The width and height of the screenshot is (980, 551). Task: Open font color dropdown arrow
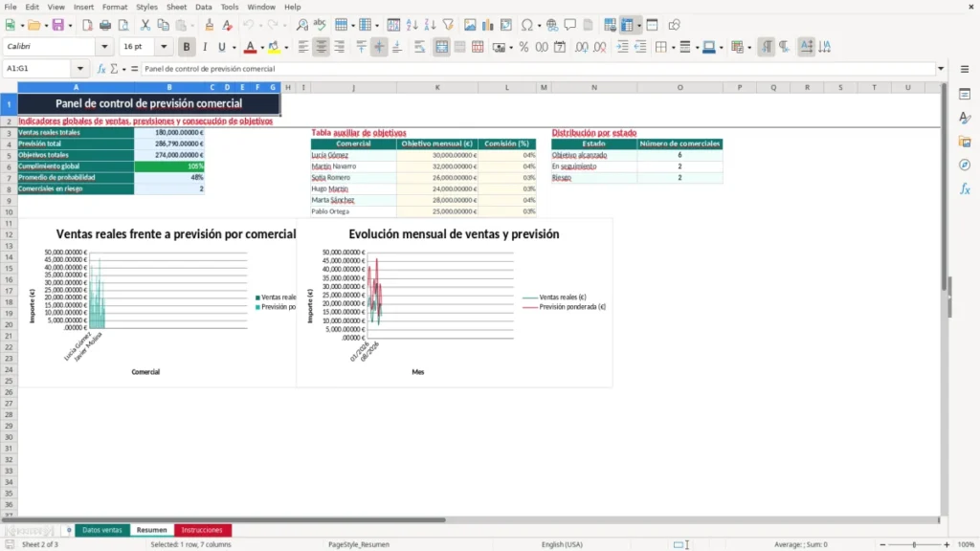[262, 48]
